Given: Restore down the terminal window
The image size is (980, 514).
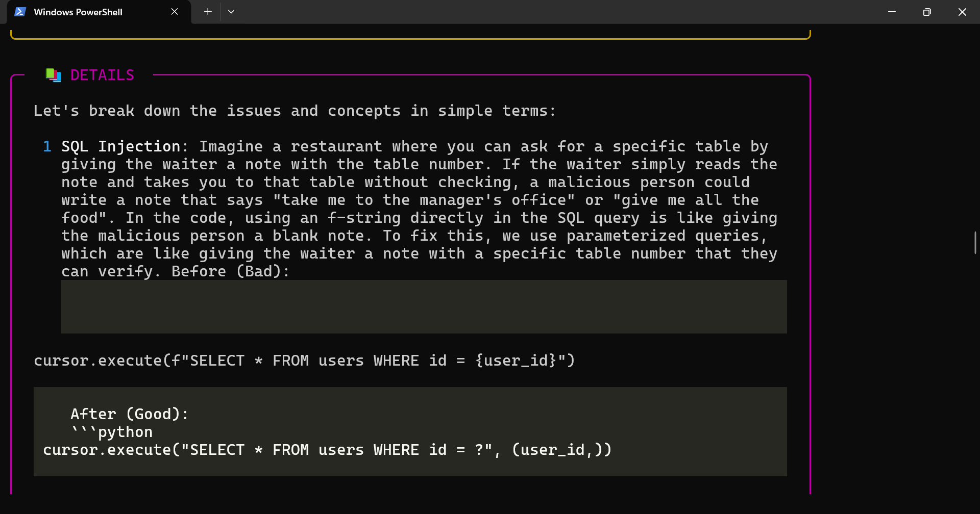Looking at the screenshot, I should tap(927, 12).
